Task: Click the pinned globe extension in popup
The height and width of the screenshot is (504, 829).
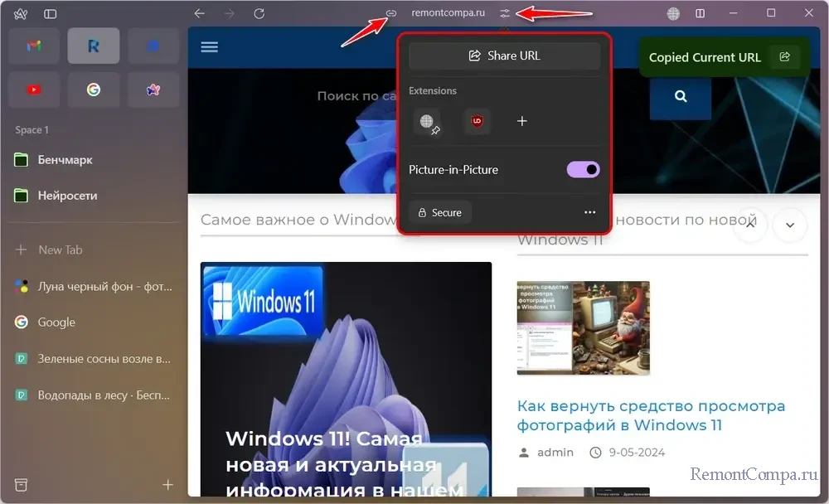Action: point(428,122)
